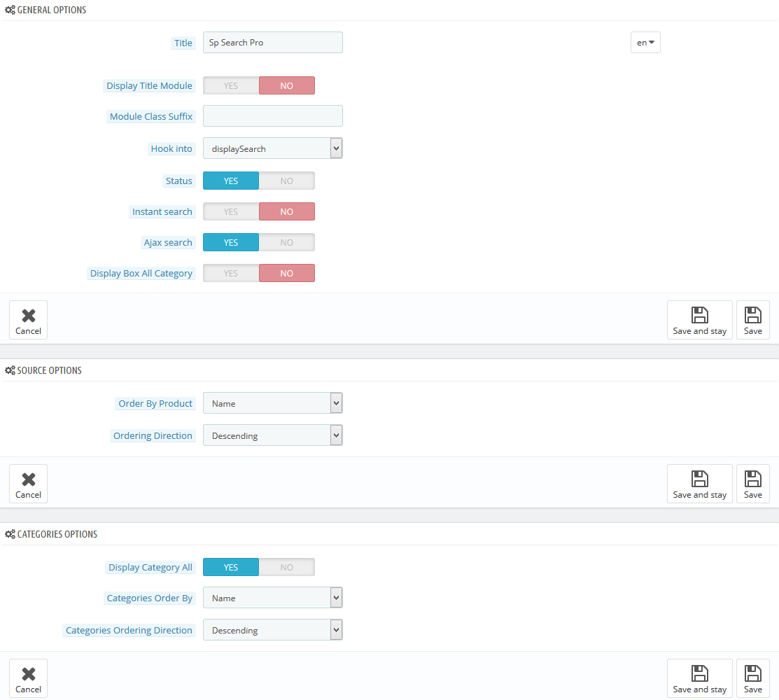The image size is (779, 700).
Task: Click the gears icon beside Categories Options heading
Action: pyautogui.click(x=10, y=535)
